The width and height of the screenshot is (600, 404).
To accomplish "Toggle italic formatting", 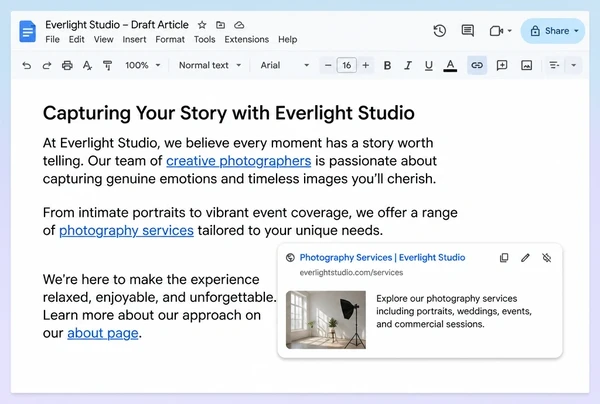I will point(408,65).
